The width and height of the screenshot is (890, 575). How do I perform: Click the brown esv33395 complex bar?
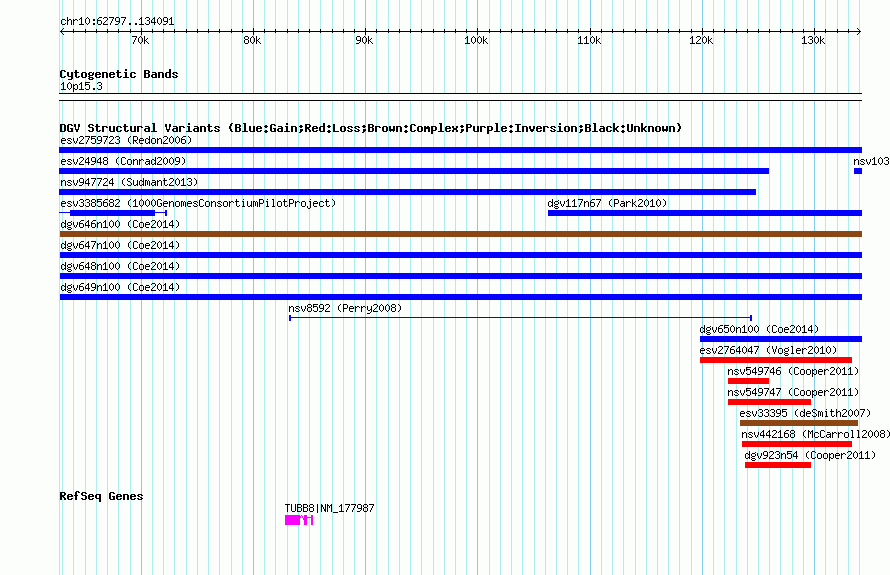click(x=799, y=423)
